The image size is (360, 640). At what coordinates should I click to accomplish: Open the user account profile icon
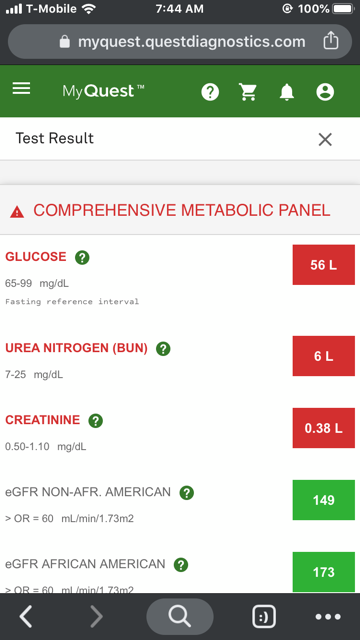point(325,92)
